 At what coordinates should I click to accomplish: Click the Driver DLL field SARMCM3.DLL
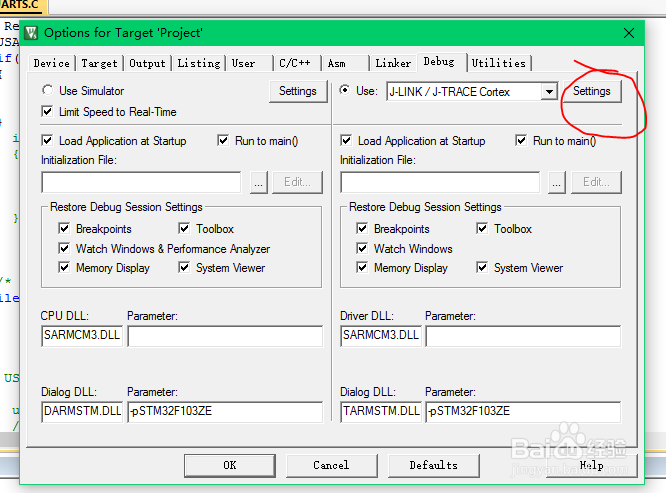click(381, 336)
